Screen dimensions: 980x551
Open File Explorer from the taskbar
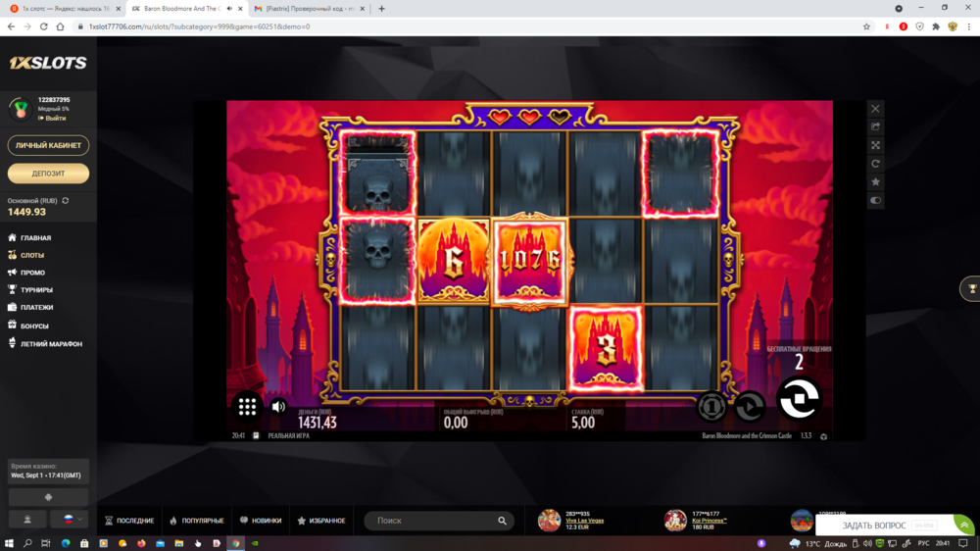click(x=178, y=543)
